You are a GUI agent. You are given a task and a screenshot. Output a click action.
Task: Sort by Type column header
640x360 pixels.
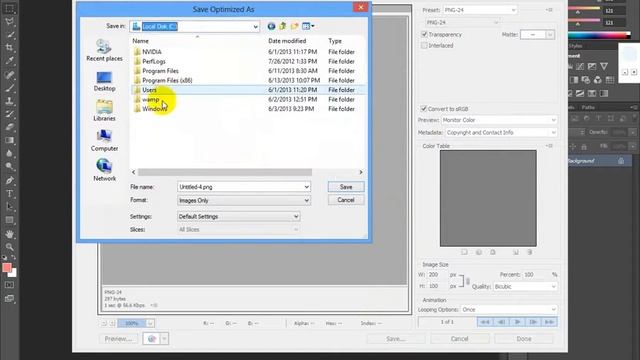[x=335, y=41]
